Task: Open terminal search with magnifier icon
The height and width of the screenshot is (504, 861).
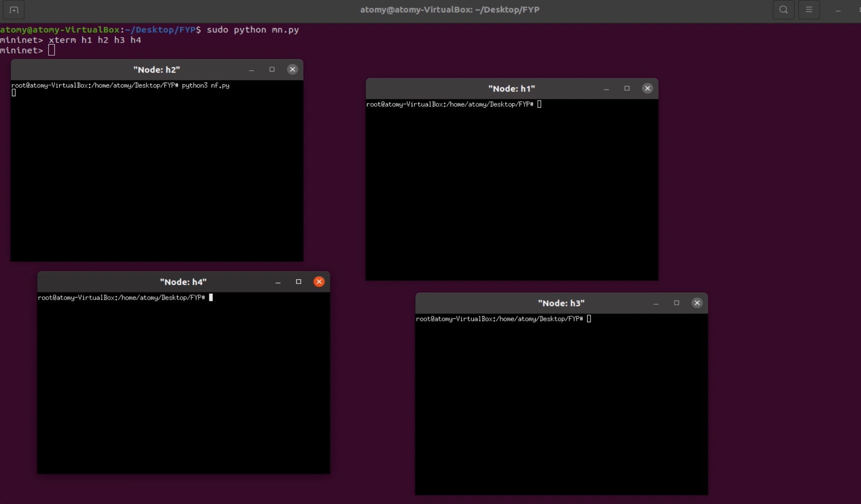Action: coord(783,9)
